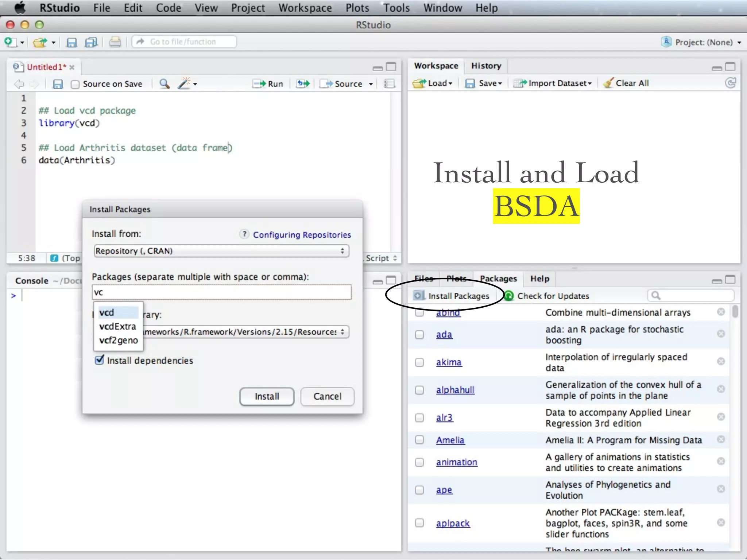This screenshot has width=747, height=560.
Task: Check the aplpack package checkbox
Action: coord(419,523)
